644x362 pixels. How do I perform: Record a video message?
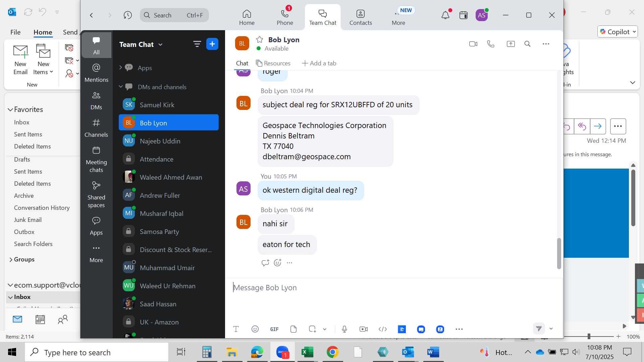(x=364, y=329)
